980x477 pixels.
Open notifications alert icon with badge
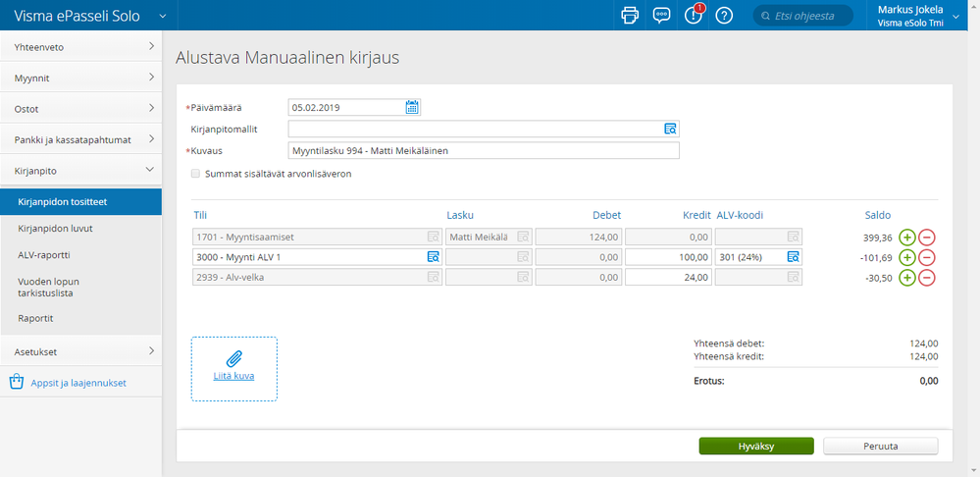[694, 16]
